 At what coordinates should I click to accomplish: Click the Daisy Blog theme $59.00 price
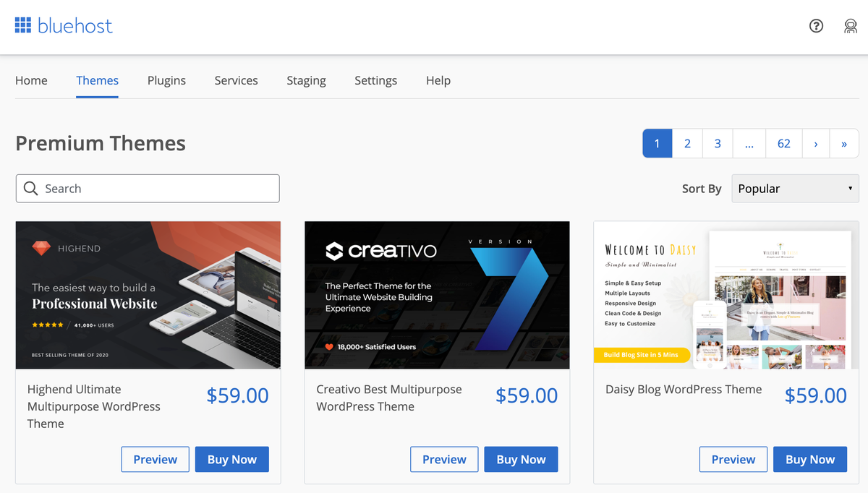pos(816,395)
